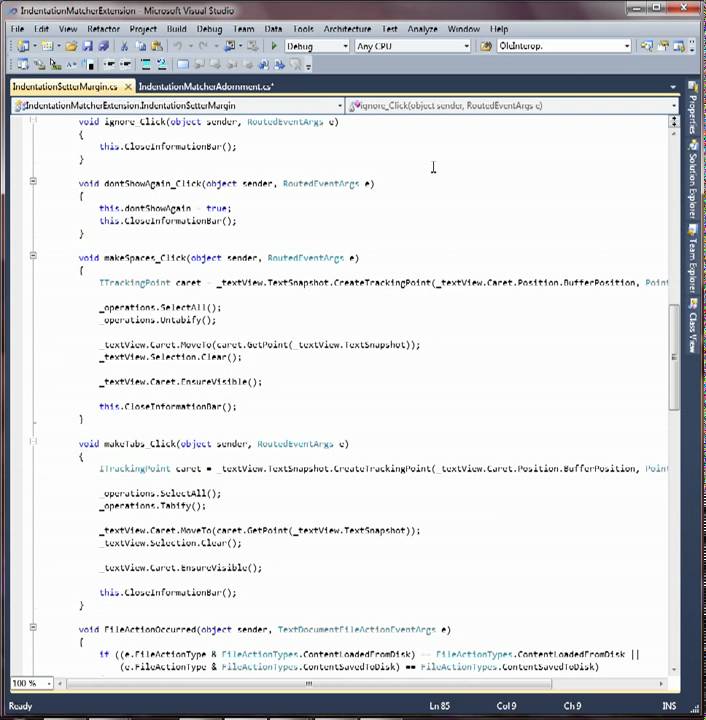Viewport: 706px width, 720px height.
Task: Open the Analyze menu
Action: tap(422, 29)
